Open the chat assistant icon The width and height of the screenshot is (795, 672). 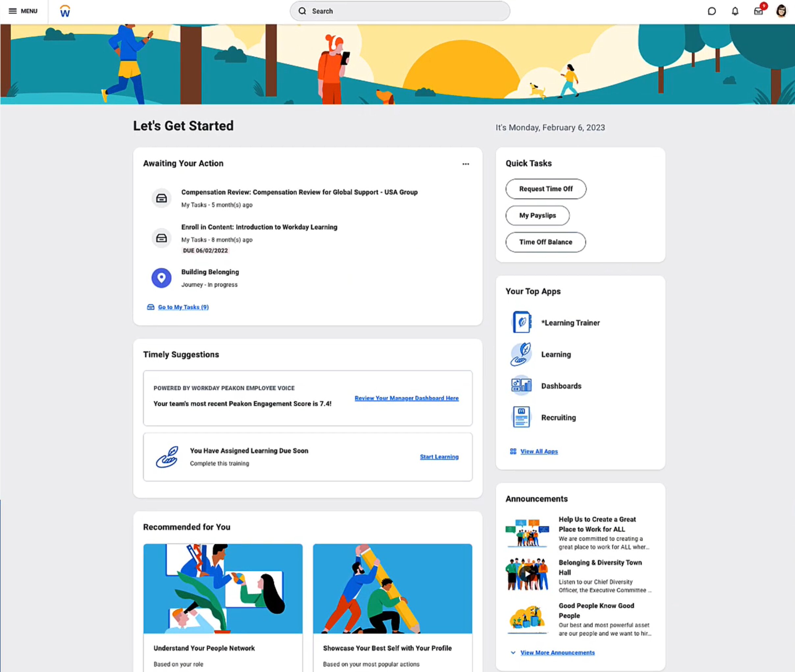coord(711,12)
